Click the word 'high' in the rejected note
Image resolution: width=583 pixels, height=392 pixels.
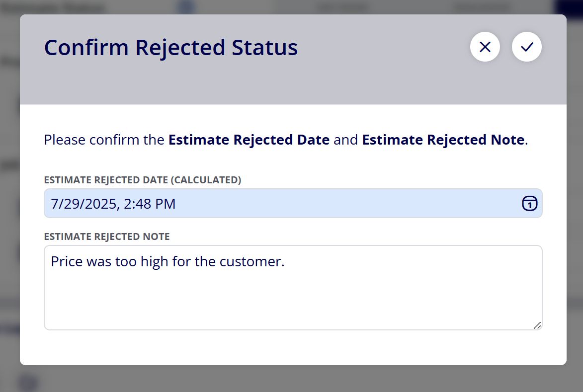[x=154, y=261]
